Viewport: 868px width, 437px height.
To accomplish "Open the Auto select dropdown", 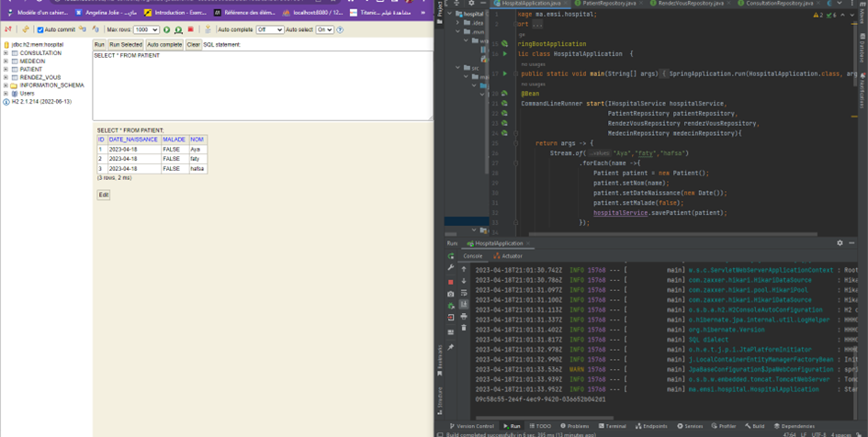I will (325, 30).
